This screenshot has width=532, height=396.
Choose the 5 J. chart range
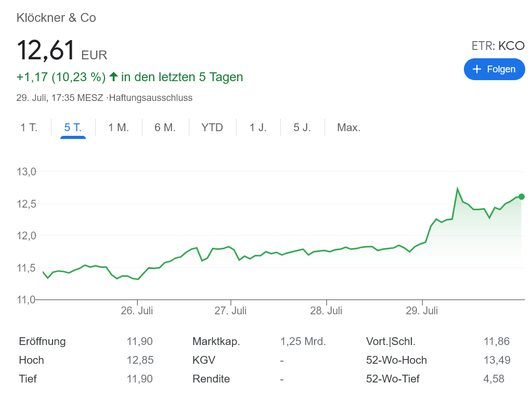pos(302,127)
